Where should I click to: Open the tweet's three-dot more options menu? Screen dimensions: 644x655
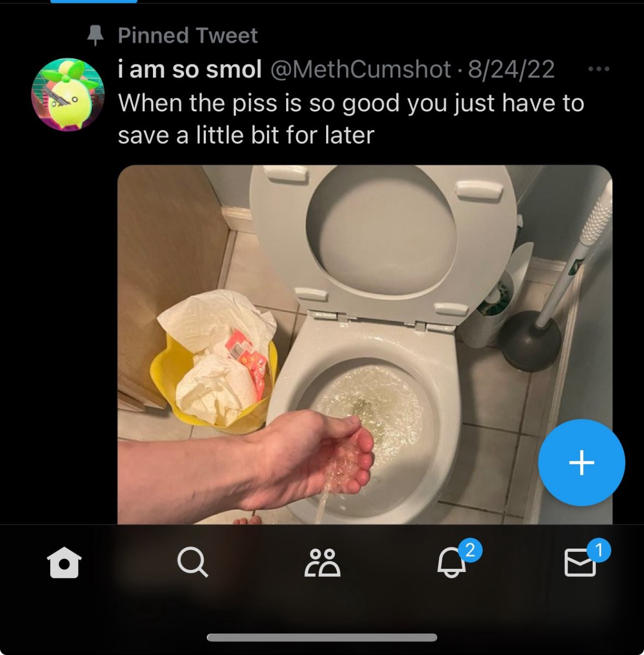point(599,69)
